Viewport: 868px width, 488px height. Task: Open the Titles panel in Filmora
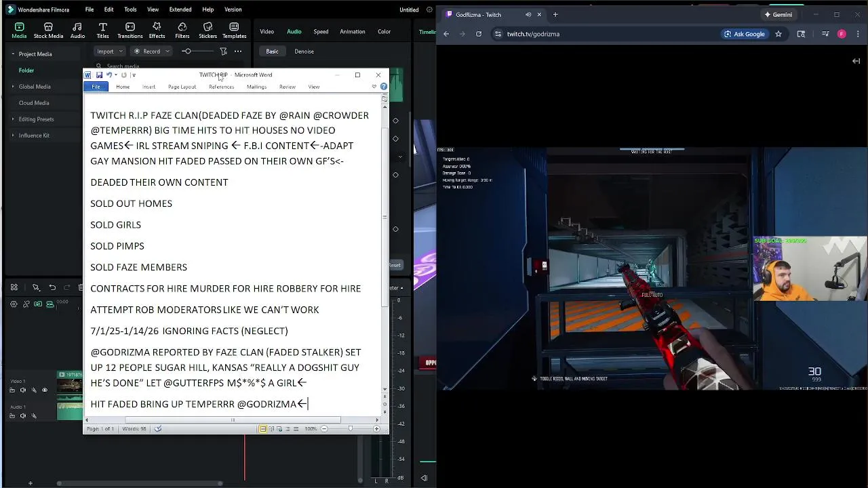click(102, 30)
